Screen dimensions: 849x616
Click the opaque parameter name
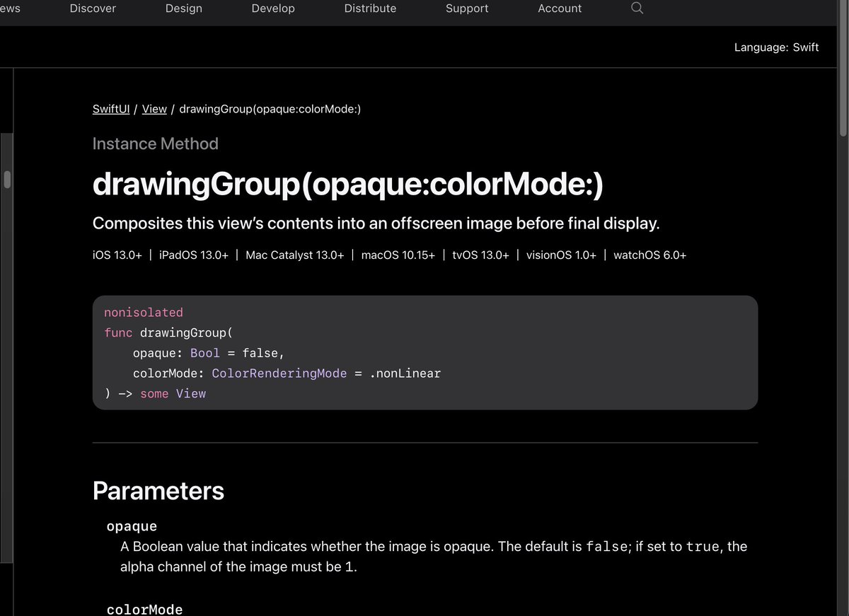[132, 527]
